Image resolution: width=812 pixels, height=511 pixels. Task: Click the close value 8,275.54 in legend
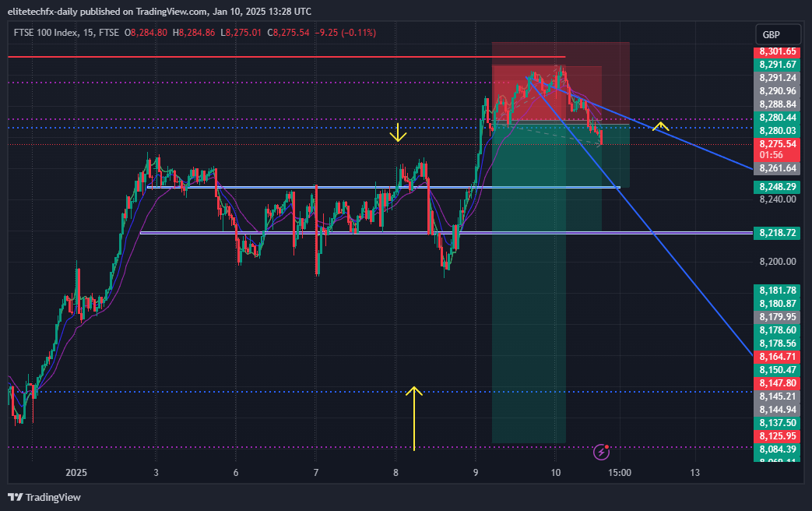[x=291, y=33]
